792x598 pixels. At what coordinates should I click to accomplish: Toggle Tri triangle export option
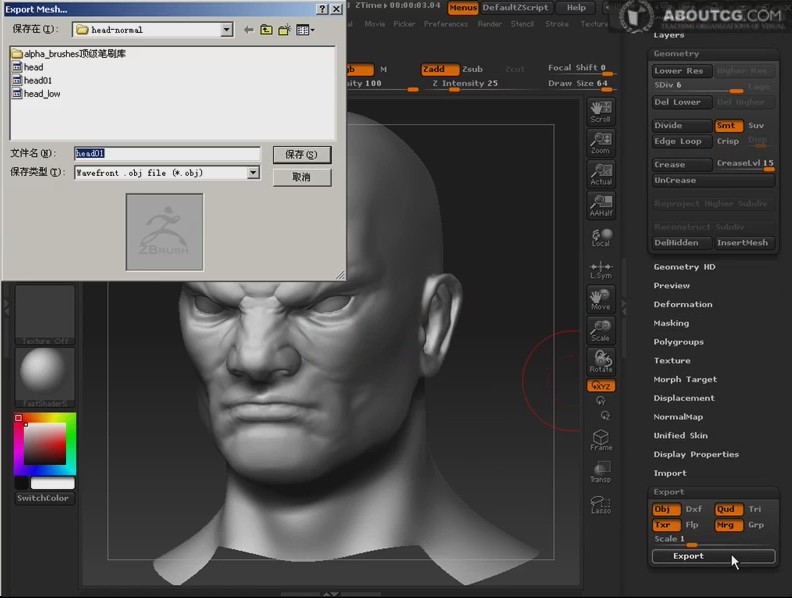click(x=755, y=509)
